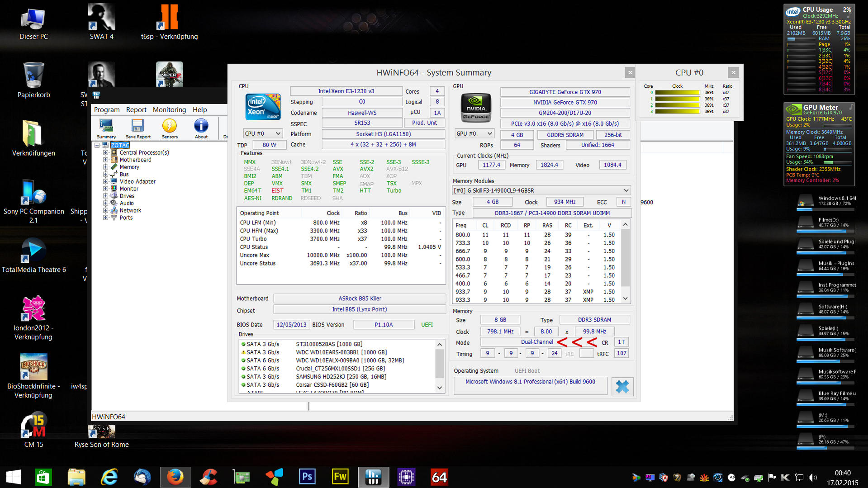
Task: Open File Explorer from the taskbar
Action: 76,477
